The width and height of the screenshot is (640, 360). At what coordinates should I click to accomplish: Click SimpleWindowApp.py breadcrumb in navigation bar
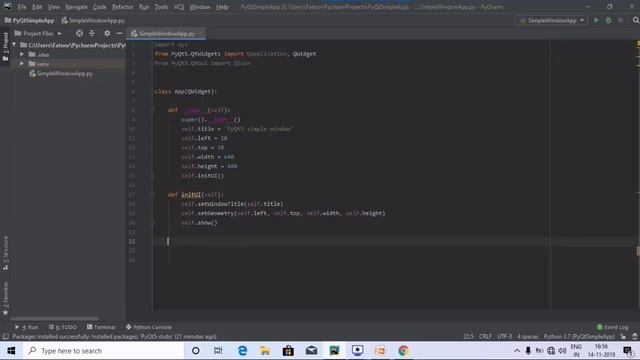[x=93, y=20]
